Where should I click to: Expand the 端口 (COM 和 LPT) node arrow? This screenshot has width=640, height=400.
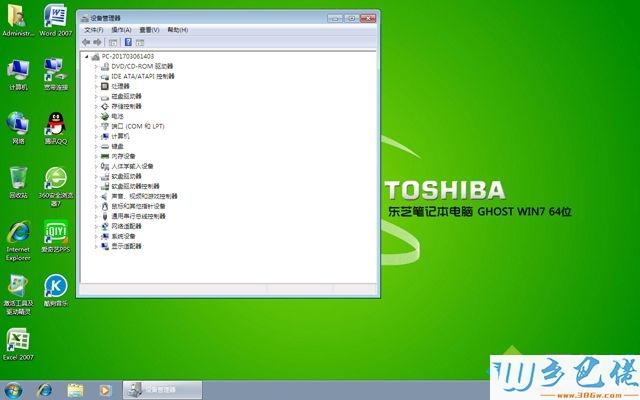point(96,127)
